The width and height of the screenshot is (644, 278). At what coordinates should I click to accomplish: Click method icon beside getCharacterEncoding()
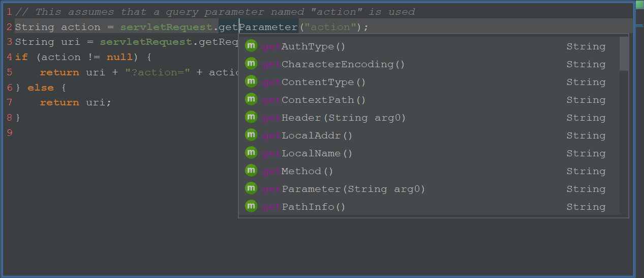click(251, 64)
